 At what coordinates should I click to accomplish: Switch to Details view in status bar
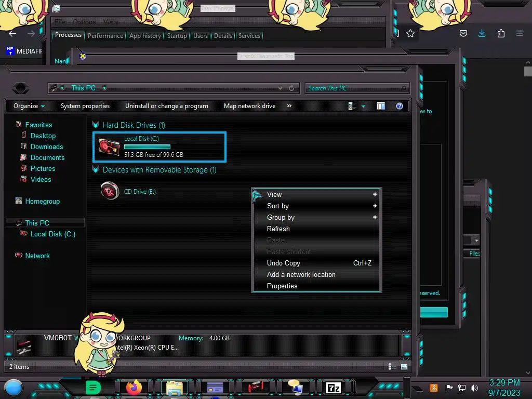coord(391,366)
